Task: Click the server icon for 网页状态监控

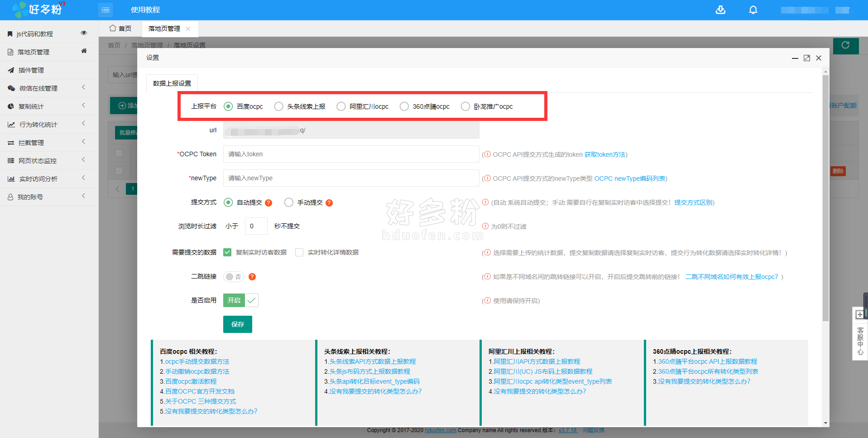Action: point(11,161)
